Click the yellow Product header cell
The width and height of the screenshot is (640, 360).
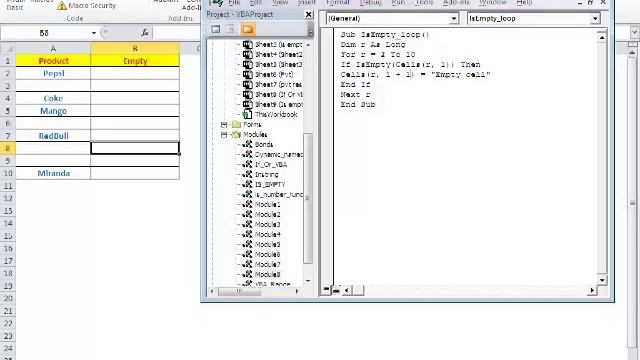(x=53, y=61)
